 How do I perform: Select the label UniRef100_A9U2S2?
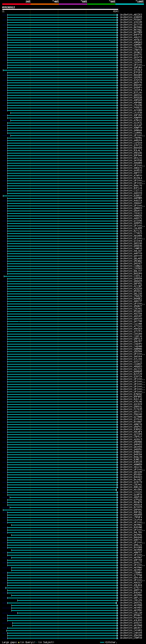click(x=131, y=37)
